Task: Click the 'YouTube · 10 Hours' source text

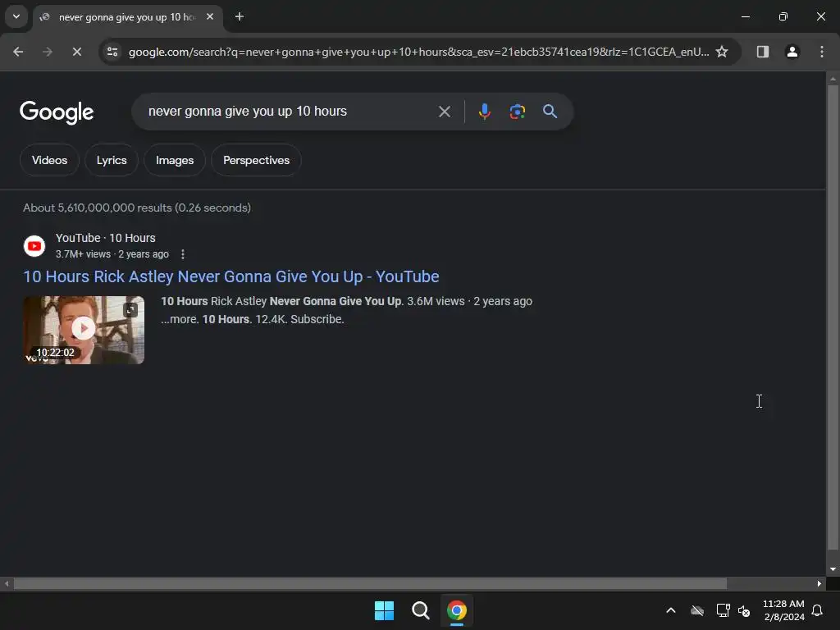Action: (x=106, y=238)
